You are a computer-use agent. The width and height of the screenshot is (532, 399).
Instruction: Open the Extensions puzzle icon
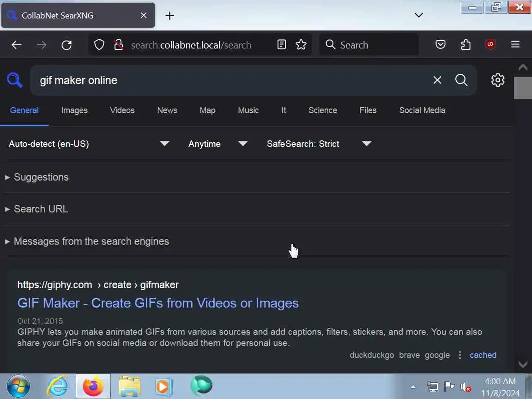click(465, 44)
